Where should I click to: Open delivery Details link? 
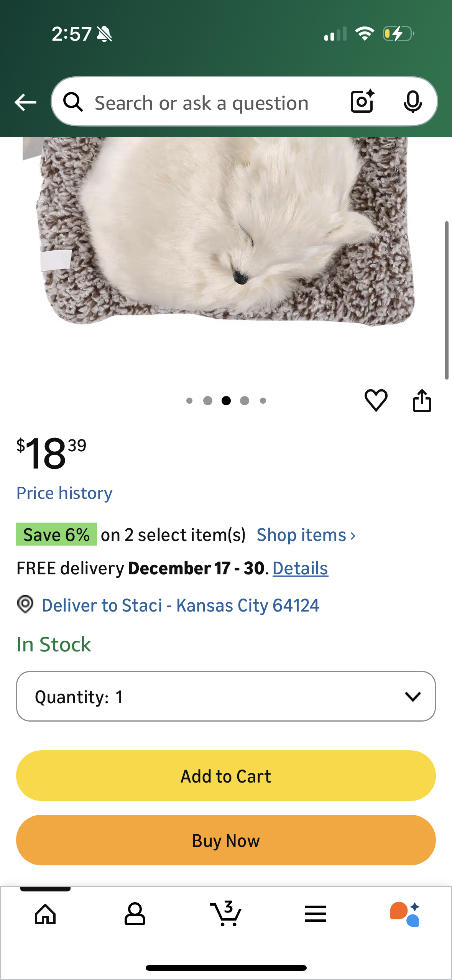pyautogui.click(x=300, y=568)
